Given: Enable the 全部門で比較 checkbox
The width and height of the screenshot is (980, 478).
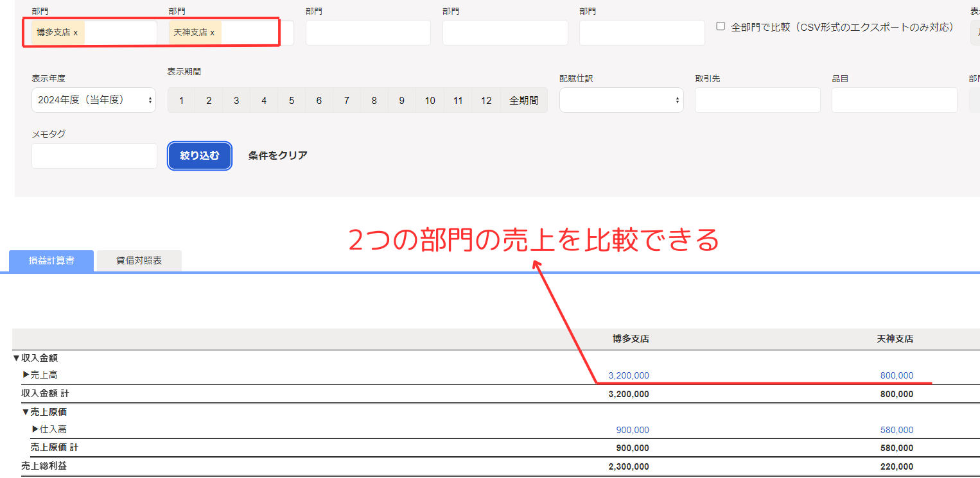Looking at the screenshot, I should pyautogui.click(x=721, y=27).
